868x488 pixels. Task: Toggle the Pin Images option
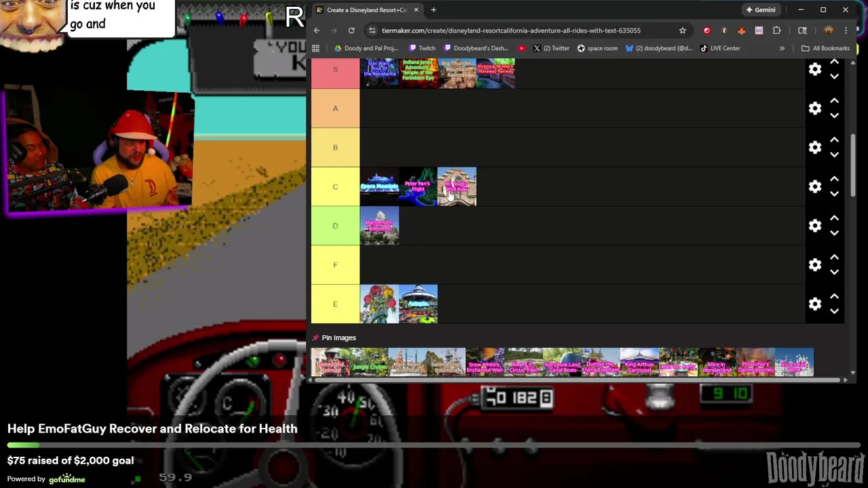point(334,338)
